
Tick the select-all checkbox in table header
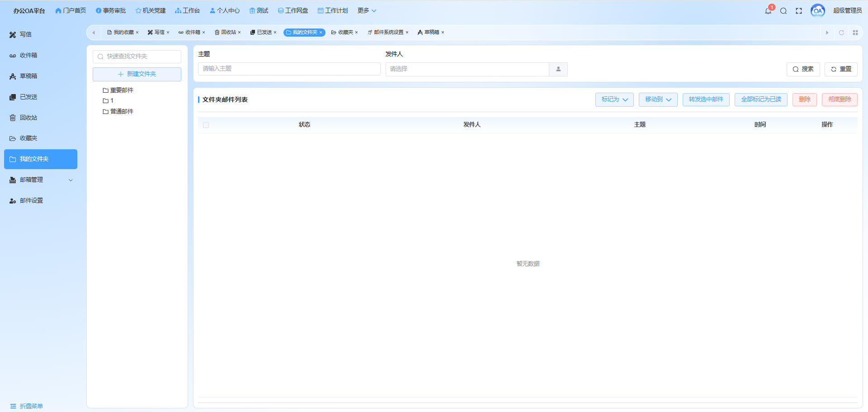(206, 125)
